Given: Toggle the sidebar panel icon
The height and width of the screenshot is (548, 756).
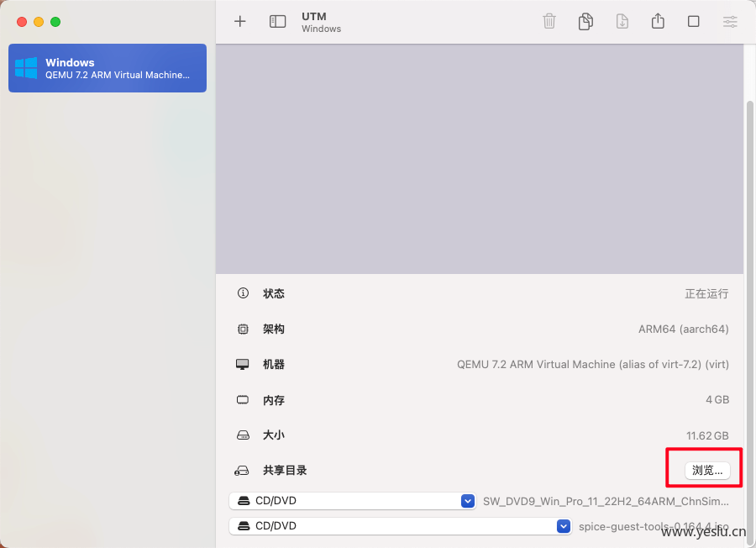Looking at the screenshot, I should 277,21.
